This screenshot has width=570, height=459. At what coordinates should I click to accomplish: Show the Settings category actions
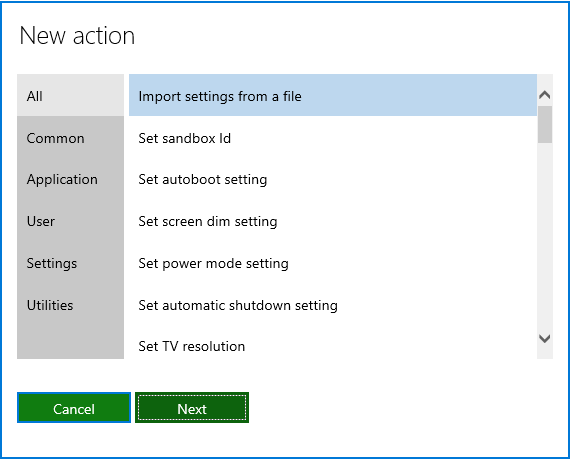(70, 263)
